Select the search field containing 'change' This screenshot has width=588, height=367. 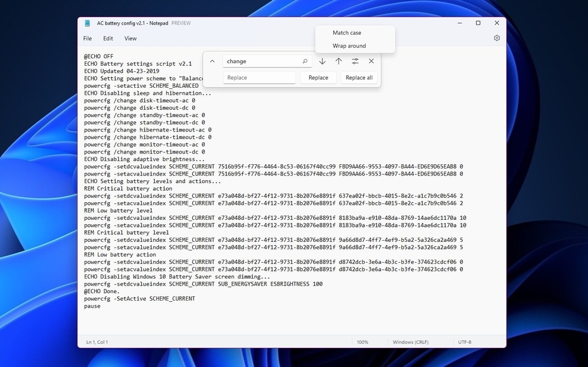tap(259, 61)
